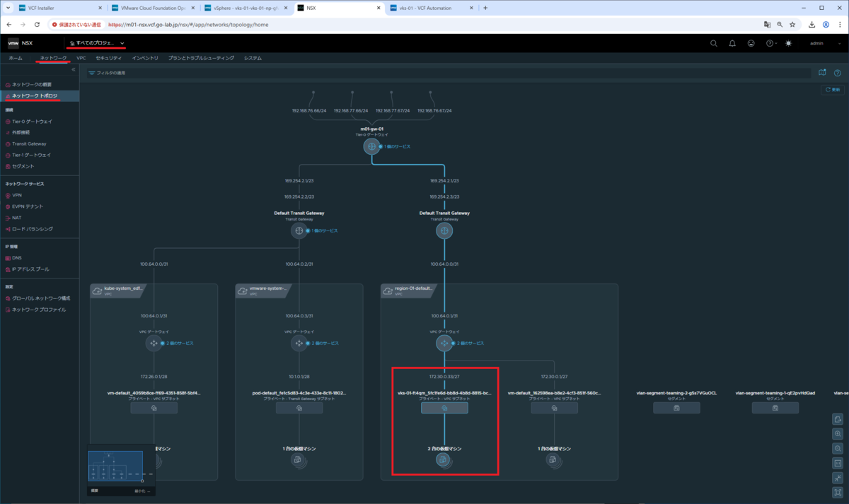The height and width of the screenshot is (504, 849).
Task: Click the VM icon under vmware-system subnet
Action: (x=299, y=460)
